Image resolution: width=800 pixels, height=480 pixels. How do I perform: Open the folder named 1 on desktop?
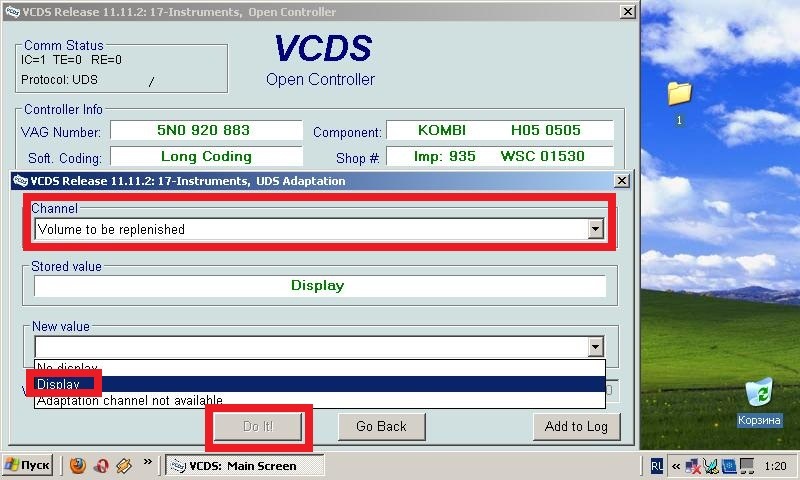point(679,103)
